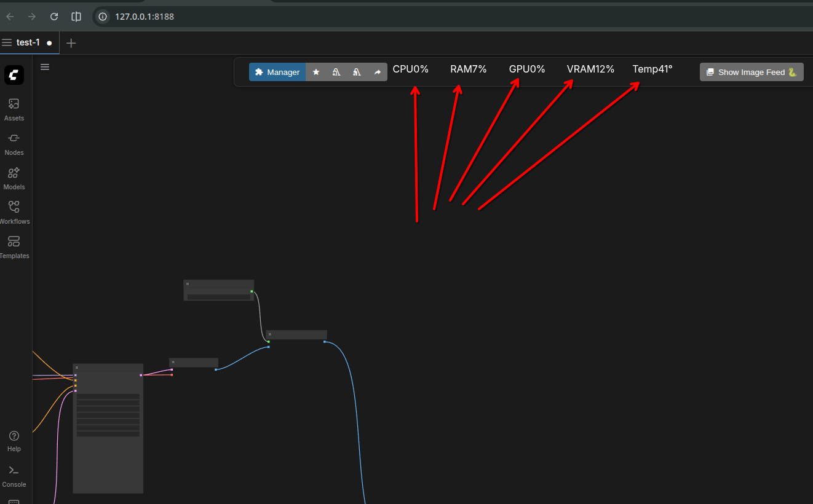Switch to the test-1 workflow tab
Image resolution: width=813 pixels, height=504 pixels.
click(28, 42)
